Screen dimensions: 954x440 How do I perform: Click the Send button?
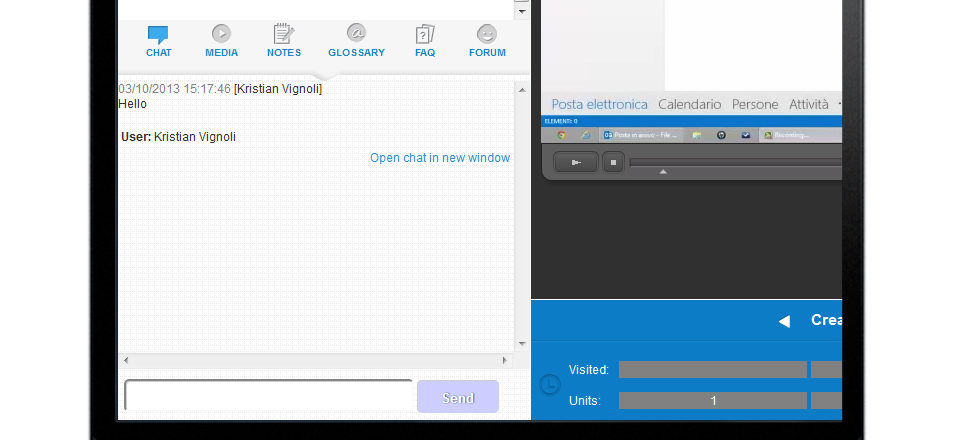458,397
